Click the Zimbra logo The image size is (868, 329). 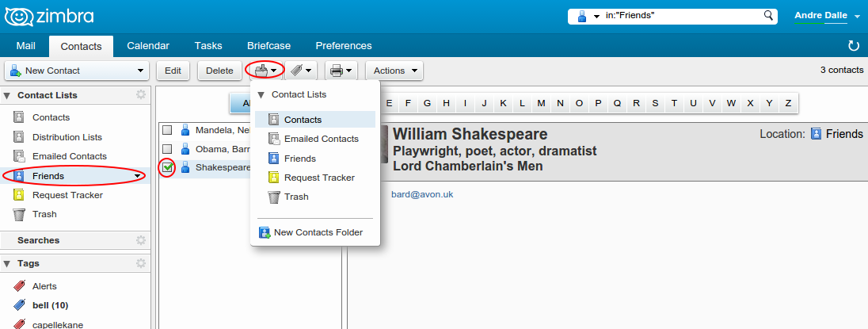[49, 17]
